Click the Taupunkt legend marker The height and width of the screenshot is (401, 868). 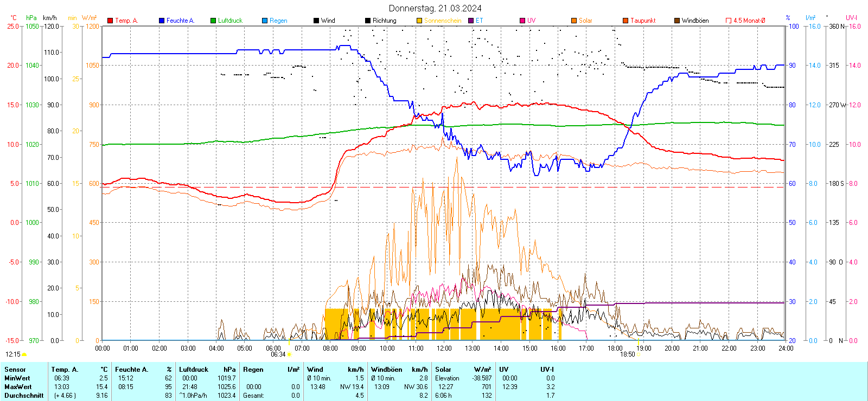click(x=626, y=21)
